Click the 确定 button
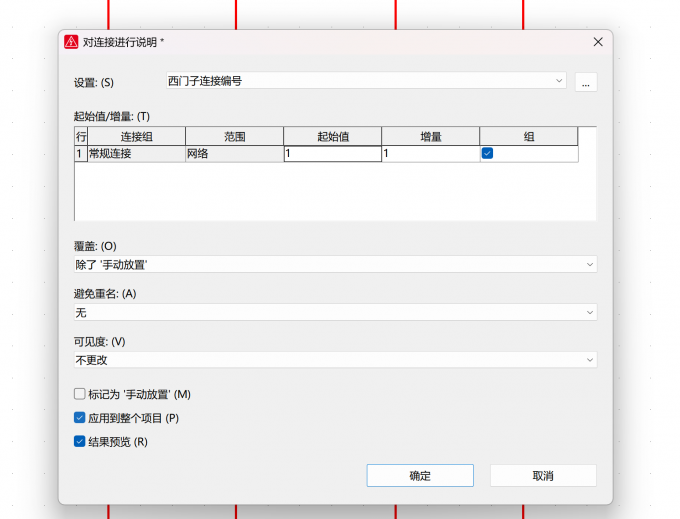Image resolution: width=680 pixels, height=519 pixels. point(420,476)
